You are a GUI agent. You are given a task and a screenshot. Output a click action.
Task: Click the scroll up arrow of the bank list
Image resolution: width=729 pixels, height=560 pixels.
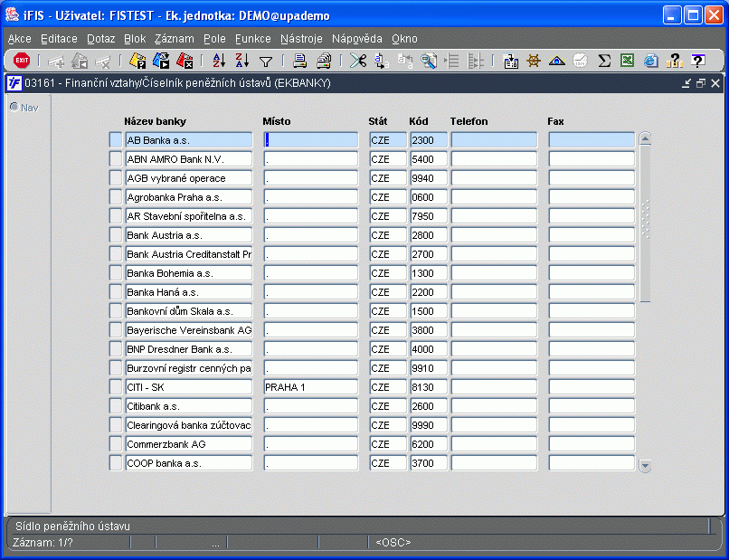pyautogui.click(x=645, y=138)
